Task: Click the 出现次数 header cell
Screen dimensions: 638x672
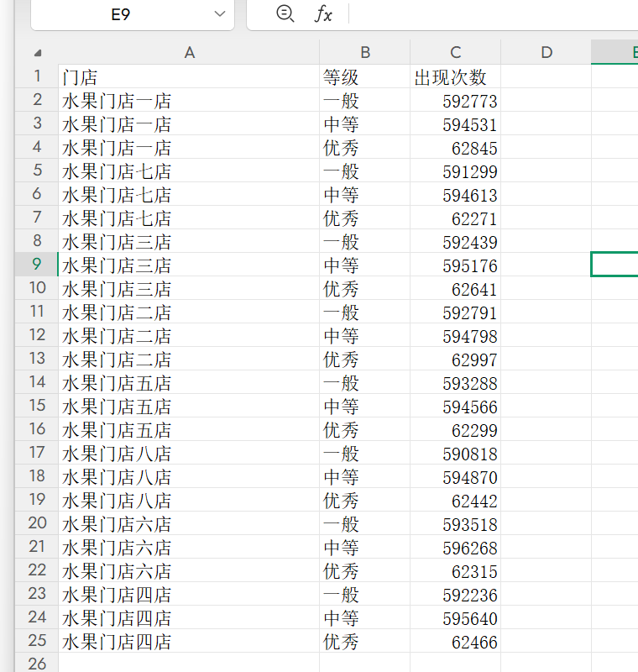Action: point(455,77)
